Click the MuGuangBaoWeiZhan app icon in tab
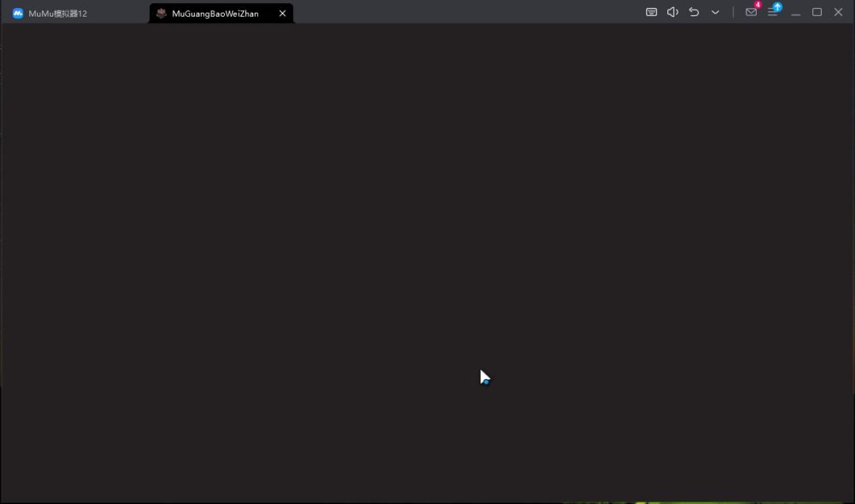The height and width of the screenshot is (504, 855). [x=161, y=13]
